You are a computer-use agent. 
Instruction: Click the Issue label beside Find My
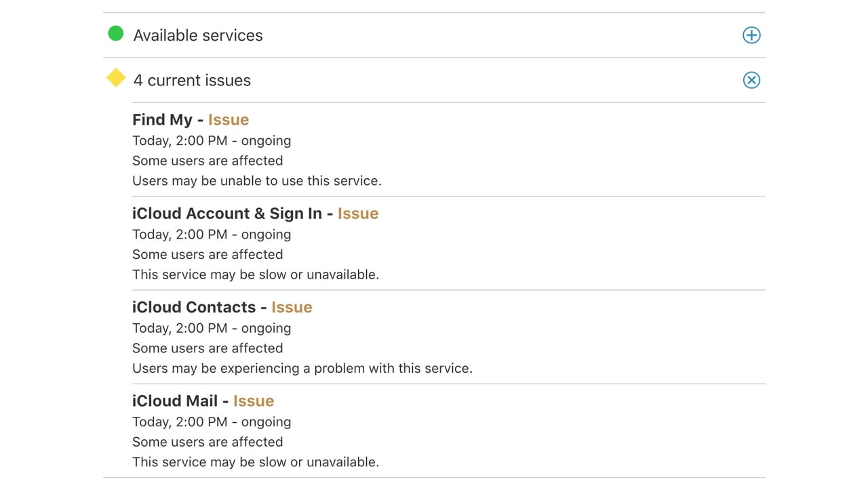click(x=229, y=120)
